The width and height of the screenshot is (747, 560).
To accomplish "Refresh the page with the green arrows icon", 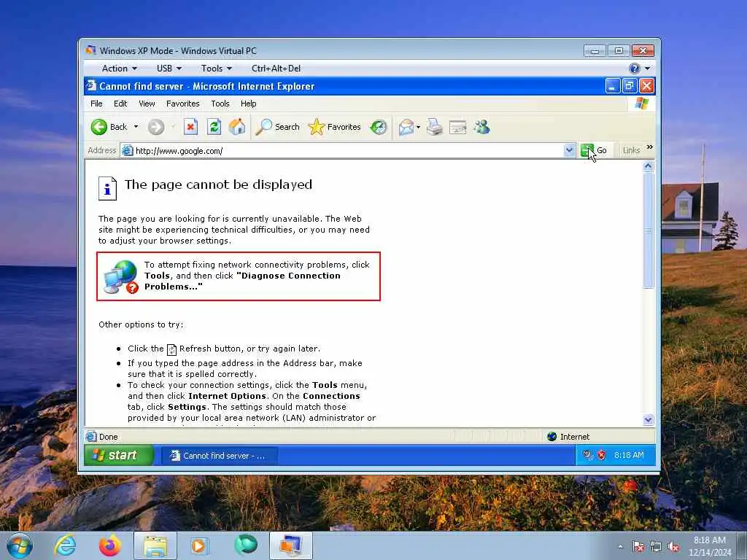I will coord(214,127).
